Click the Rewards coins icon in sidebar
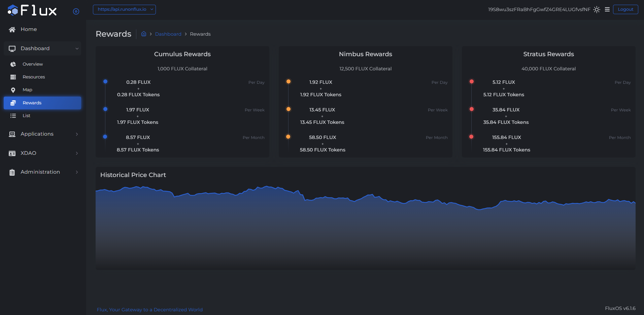 click(x=13, y=103)
